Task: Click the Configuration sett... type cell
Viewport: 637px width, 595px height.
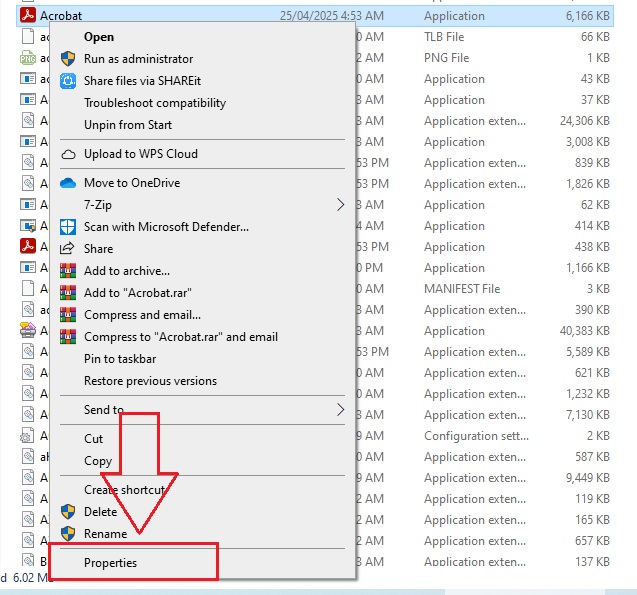Action: 477,436
